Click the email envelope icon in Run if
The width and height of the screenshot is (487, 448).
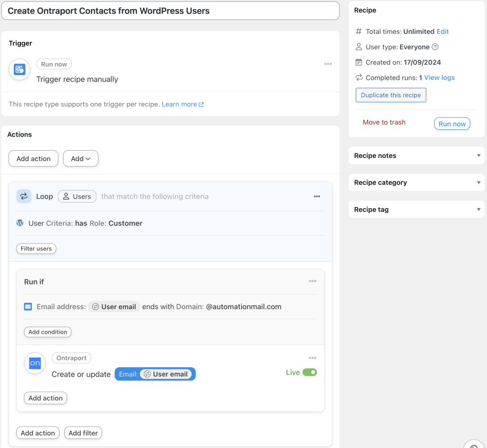pos(28,306)
